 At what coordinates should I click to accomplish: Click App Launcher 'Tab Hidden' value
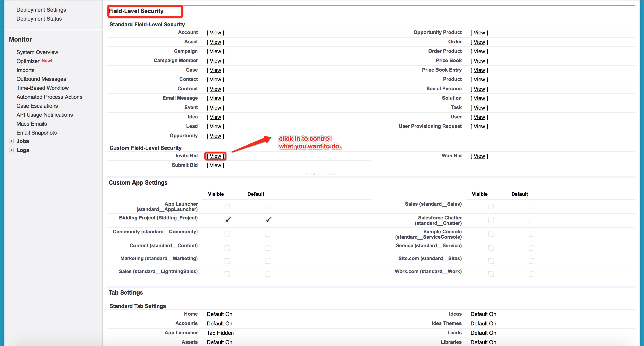(x=220, y=333)
